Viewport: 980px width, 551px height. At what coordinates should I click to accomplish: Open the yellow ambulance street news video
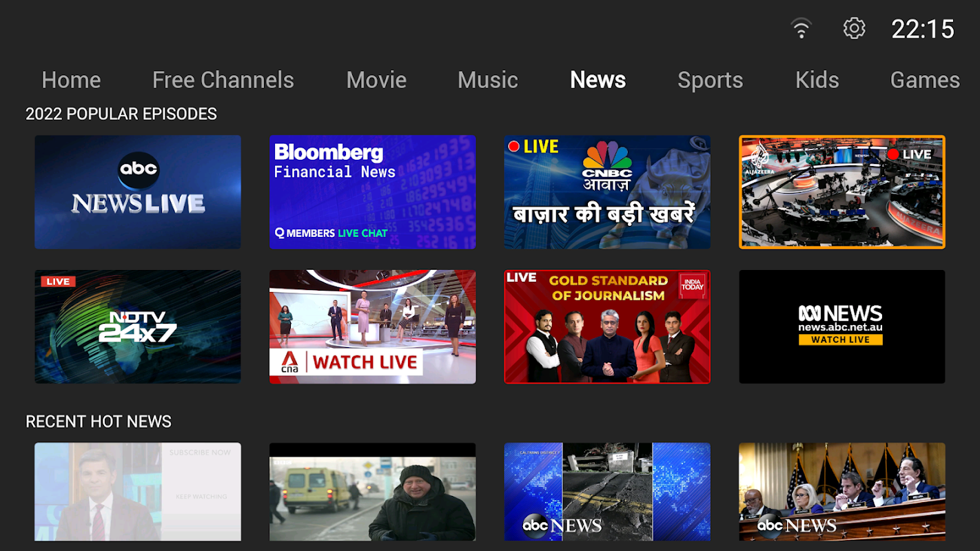(373, 492)
